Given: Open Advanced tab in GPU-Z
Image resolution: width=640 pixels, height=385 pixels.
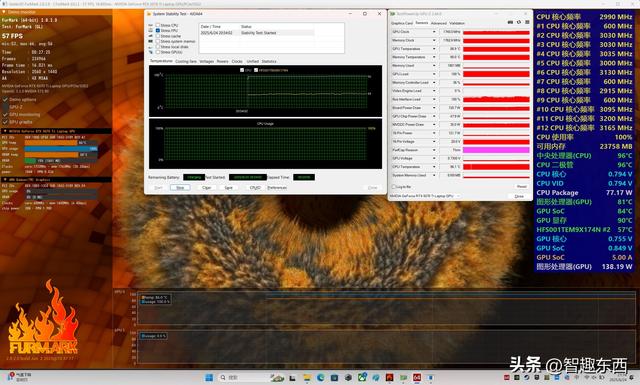Looking at the screenshot, I should click(x=439, y=23).
